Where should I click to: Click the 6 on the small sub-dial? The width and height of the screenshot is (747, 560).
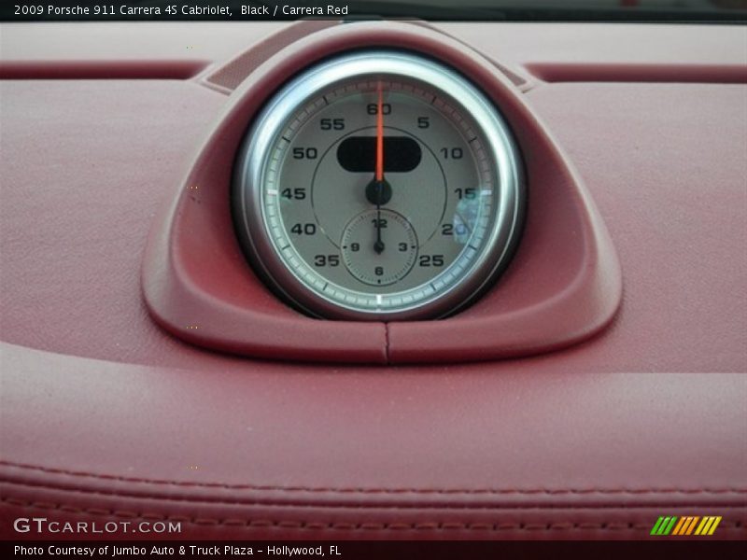[379, 271]
